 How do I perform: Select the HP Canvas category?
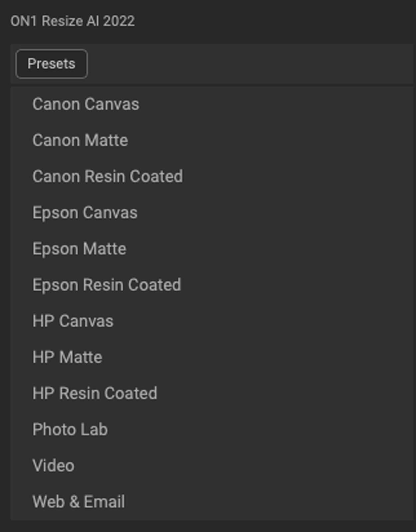[73, 321]
